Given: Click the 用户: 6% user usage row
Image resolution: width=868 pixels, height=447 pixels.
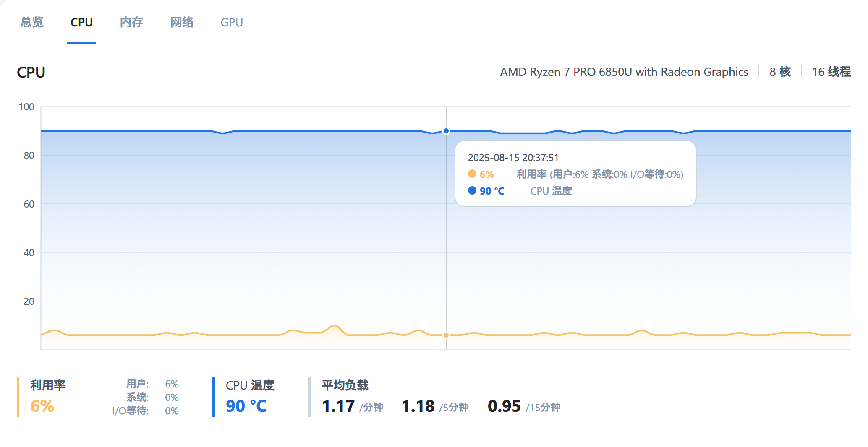Looking at the screenshot, I should point(152,384).
